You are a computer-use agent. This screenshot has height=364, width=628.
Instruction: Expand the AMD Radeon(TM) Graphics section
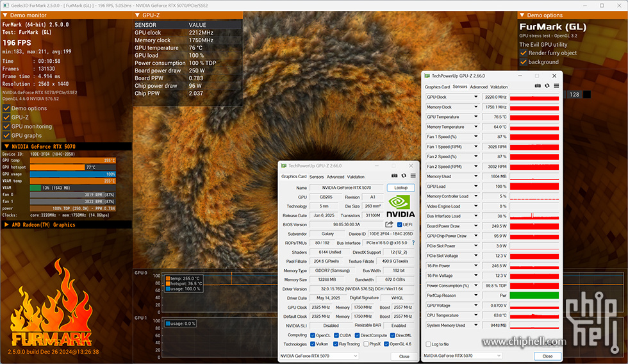point(6,225)
